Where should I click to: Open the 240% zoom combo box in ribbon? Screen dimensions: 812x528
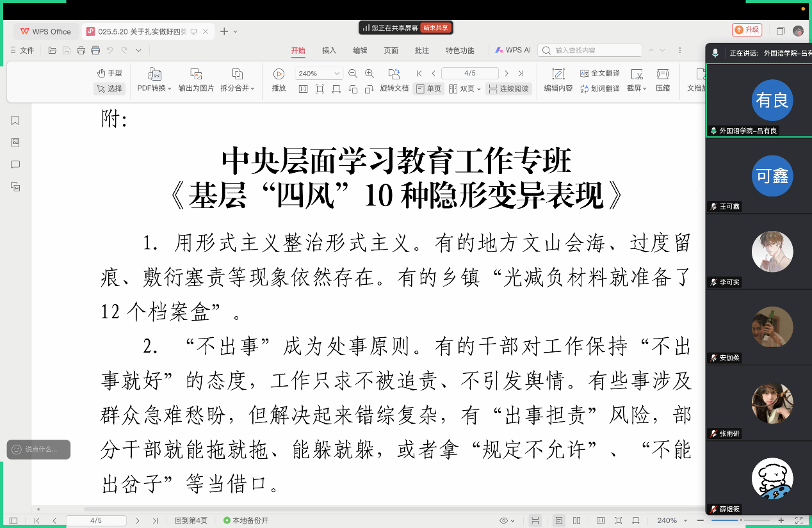[319, 74]
